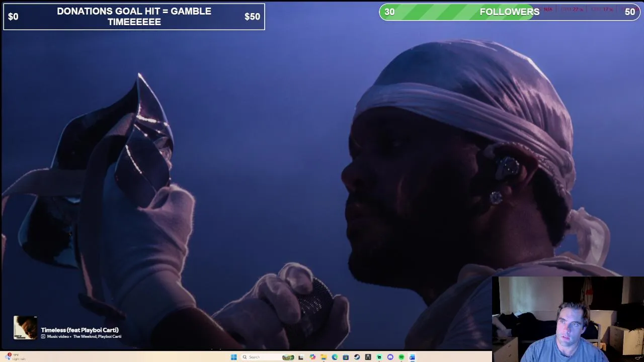Open the green robot taskbar app

click(x=379, y=357)
